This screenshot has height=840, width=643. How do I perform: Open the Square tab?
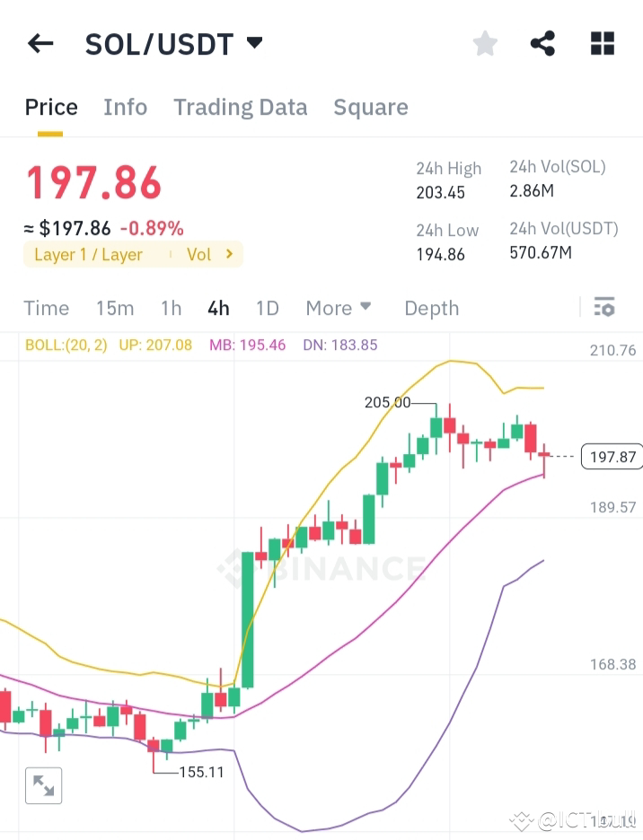pos(371,107)
